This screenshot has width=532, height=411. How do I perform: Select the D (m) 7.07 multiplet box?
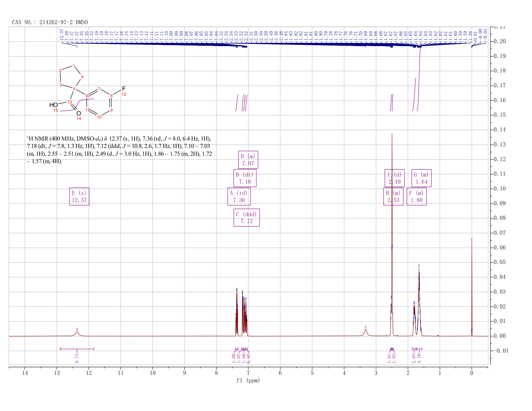coord(248,160)
